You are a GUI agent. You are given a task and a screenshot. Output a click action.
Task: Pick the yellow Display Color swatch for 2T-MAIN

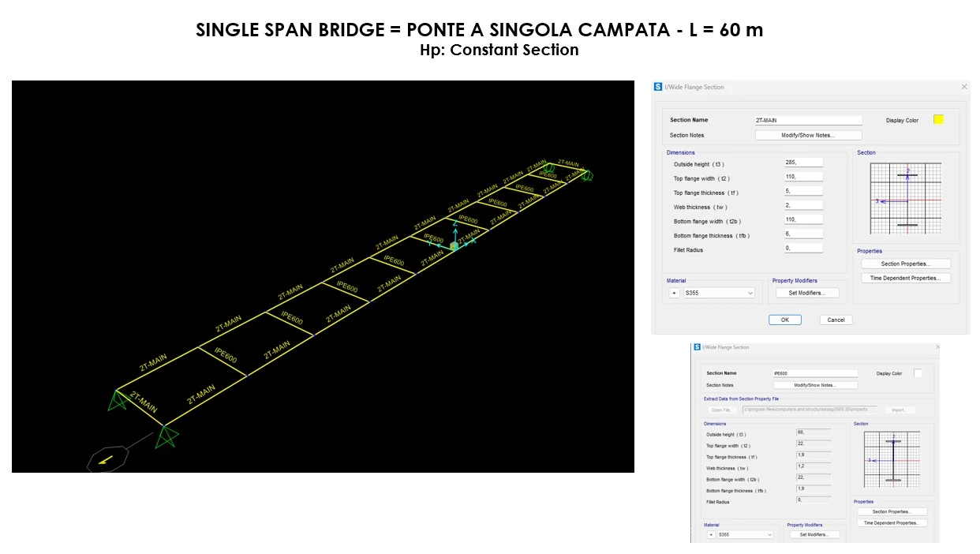click(x=938, y=119)
